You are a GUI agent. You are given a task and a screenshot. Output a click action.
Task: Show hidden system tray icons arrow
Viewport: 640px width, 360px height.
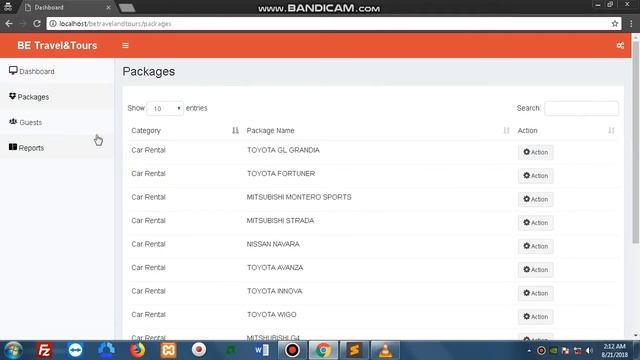click(x=529, y=351)
